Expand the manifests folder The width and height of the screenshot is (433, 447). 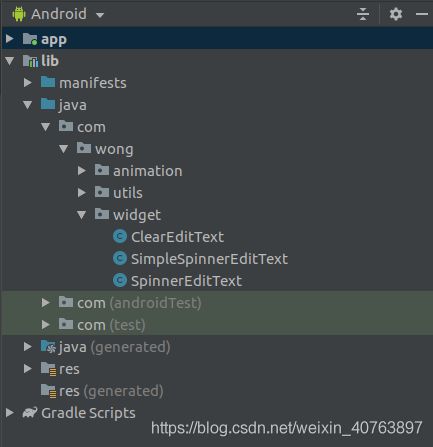click(28, 83)
